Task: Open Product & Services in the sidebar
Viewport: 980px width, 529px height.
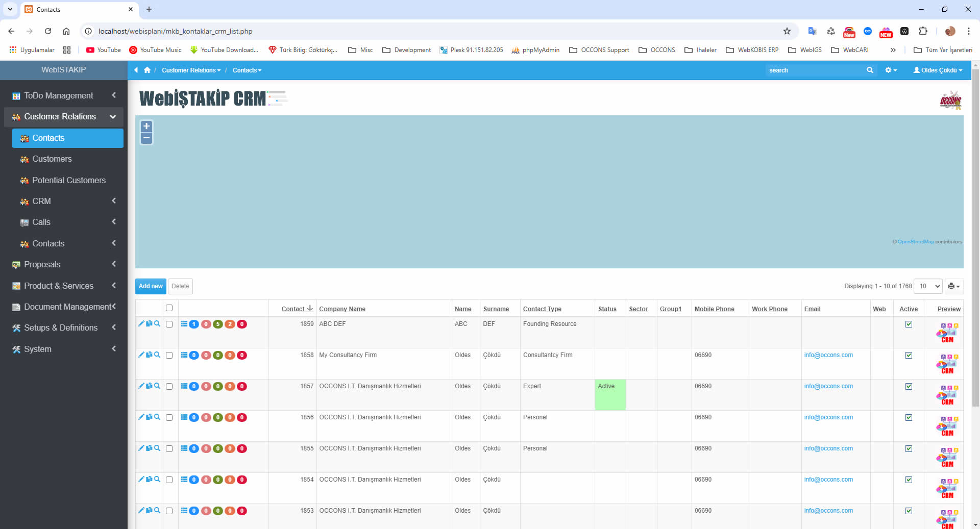Action: pos(64,286)
